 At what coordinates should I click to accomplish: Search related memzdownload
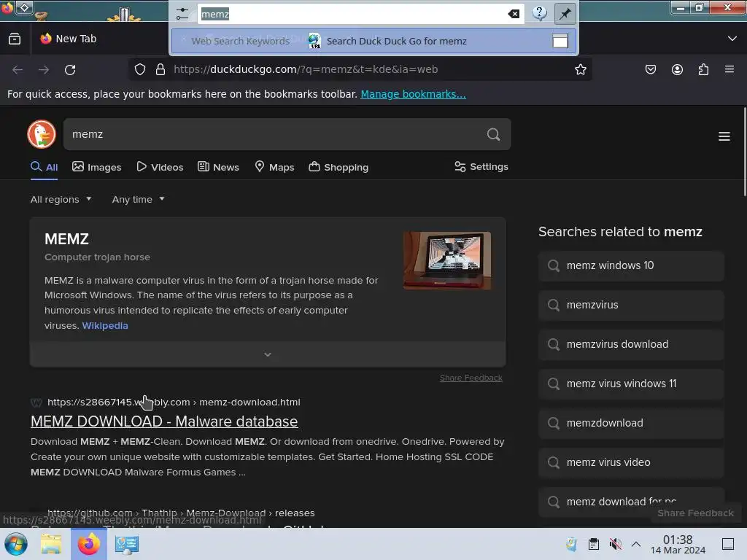(x=631, y=424)
